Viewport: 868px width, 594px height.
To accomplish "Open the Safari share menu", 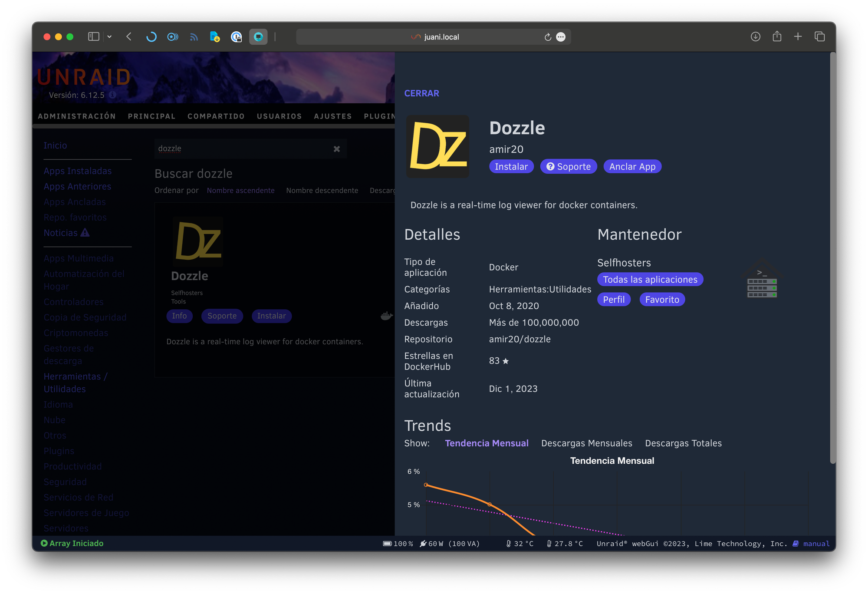I will 777,36.
